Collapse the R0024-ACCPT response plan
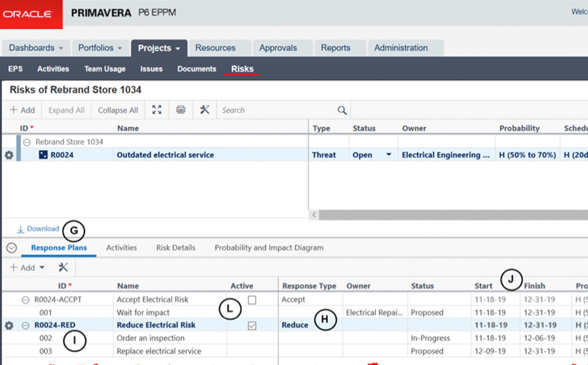Image resolution: width=588 pixels, height=365 pixels. click(x=25, y=300)
